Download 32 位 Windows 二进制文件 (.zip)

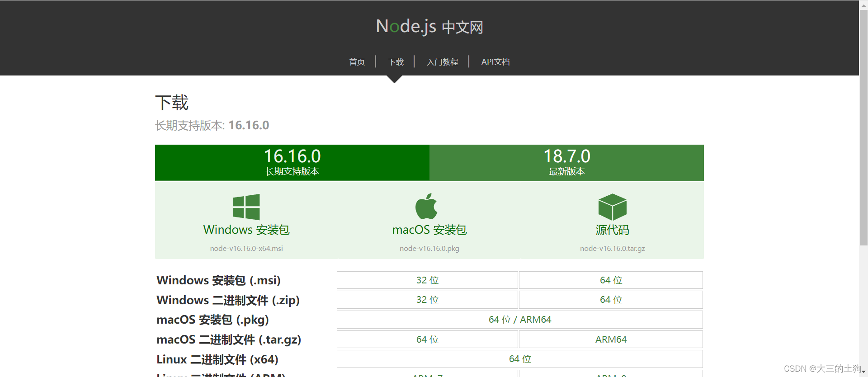point(427,300)
